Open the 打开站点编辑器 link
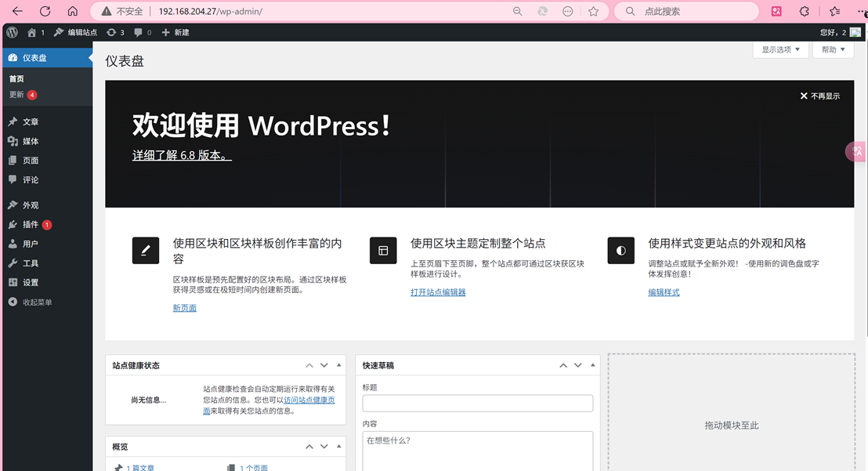 pyautogui.click(x=438, y=292)
